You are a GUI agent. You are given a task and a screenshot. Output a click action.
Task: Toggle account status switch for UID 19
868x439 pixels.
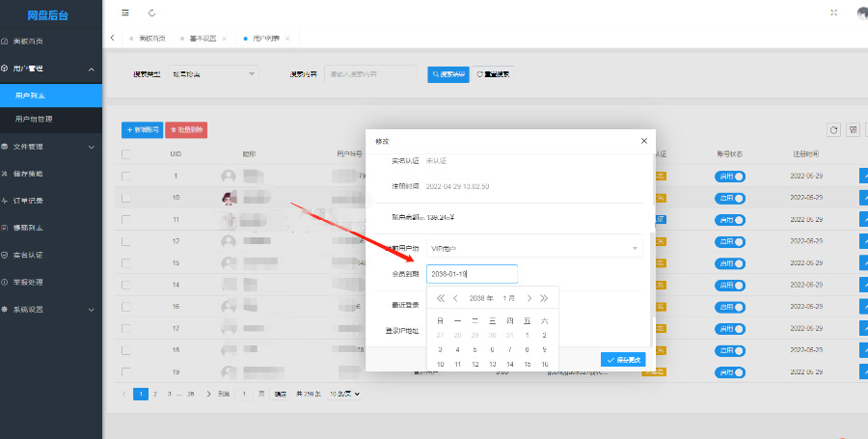pos(730,372)
